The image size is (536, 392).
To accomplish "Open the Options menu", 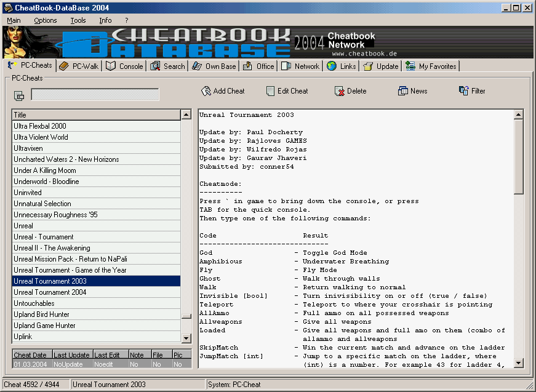I will point(46,20).
